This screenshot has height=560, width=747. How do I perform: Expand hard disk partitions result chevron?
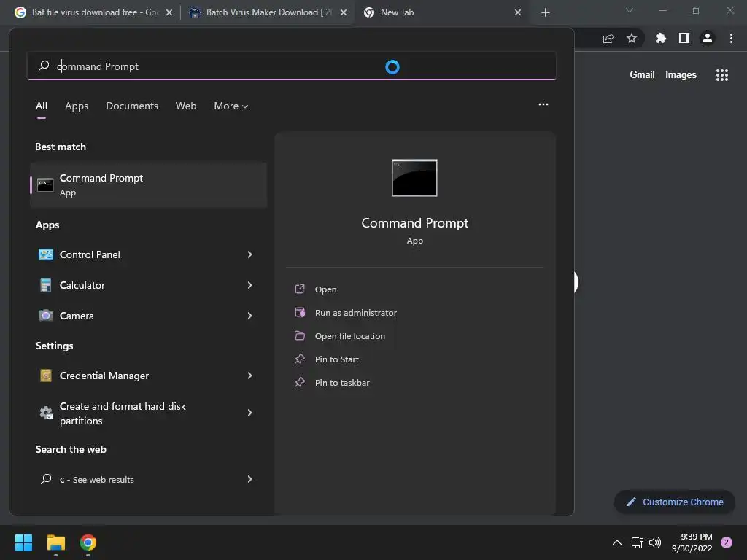pyautogui.click(x=249, y=413)
